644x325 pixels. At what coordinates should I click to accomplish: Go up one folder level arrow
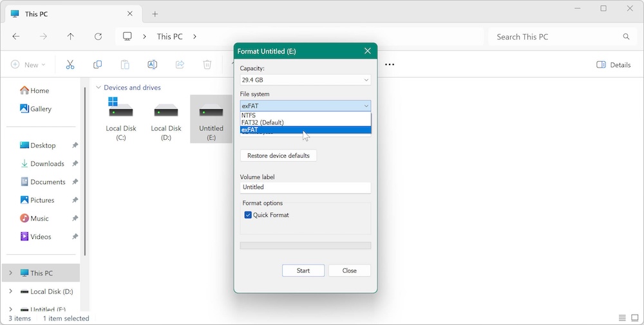[71, 37]
